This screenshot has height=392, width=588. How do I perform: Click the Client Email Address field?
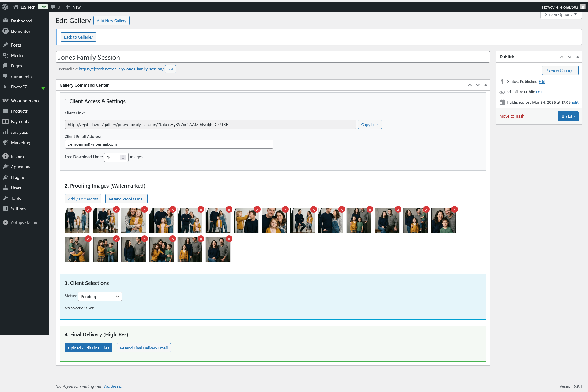click(169, 144)
